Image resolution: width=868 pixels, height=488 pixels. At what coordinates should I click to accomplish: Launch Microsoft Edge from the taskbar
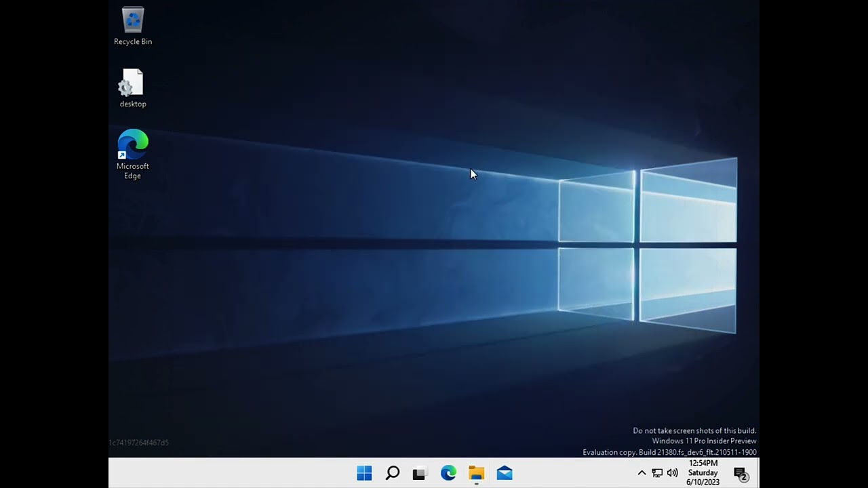coord(448,473)
